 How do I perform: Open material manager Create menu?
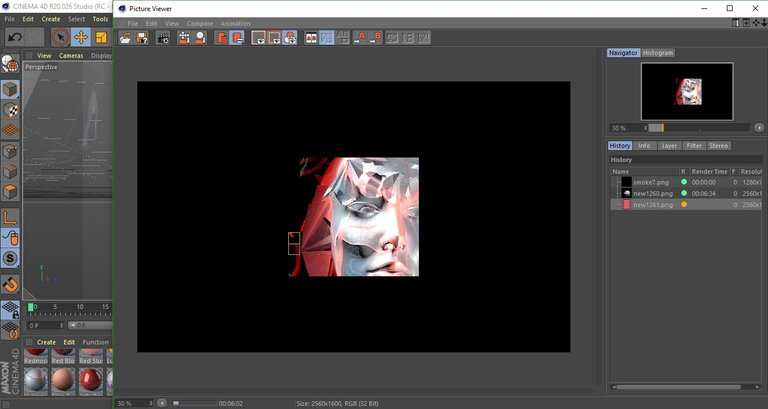(x=47, y=342)
